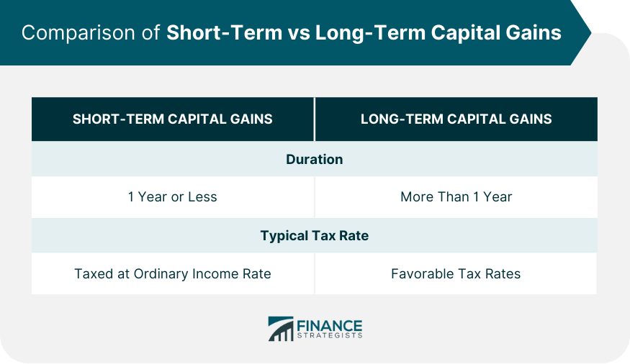Click the Typical Tax Rate row label

click(x=314, y=235)
